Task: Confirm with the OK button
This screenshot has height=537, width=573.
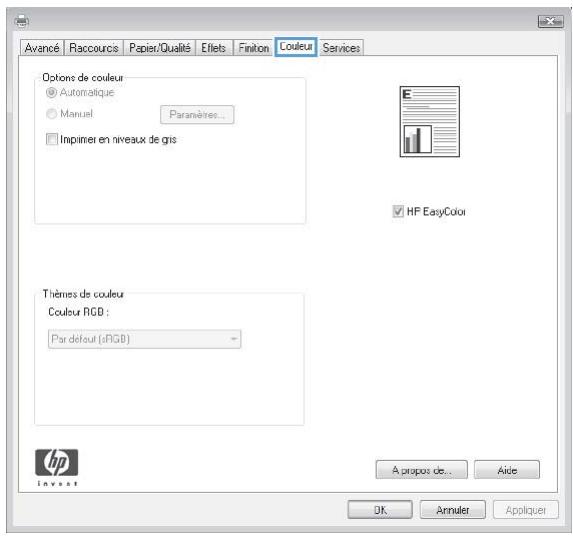Action: pos(380,510)
